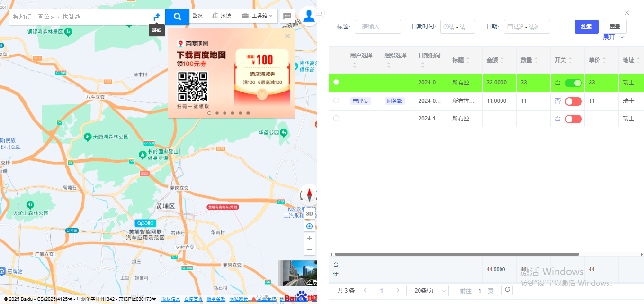644x304 pixels.
Task: Click the user profile avatar icon
Action: click(x=309, y=16)
